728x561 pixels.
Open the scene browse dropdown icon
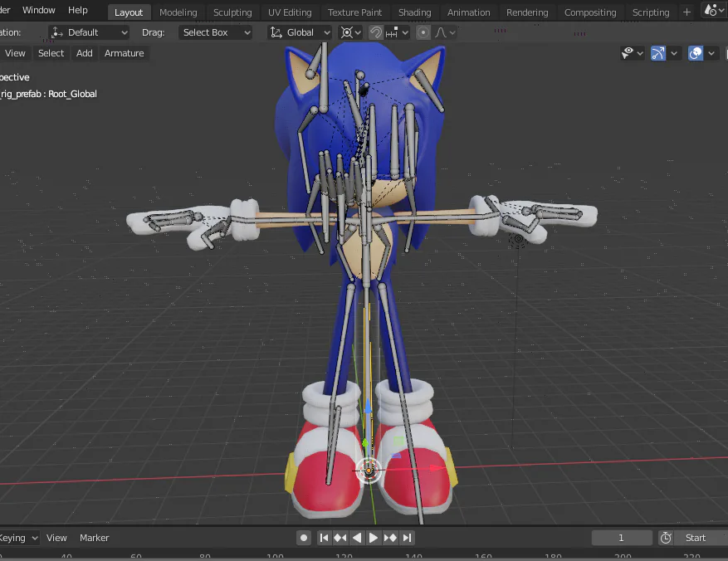(715, 10)
